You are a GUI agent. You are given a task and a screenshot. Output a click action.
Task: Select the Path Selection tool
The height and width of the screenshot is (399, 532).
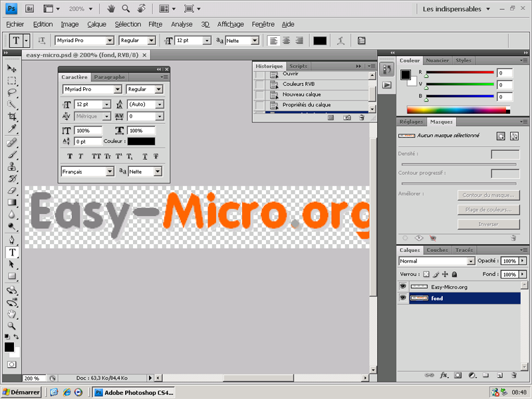click(12, 264)
